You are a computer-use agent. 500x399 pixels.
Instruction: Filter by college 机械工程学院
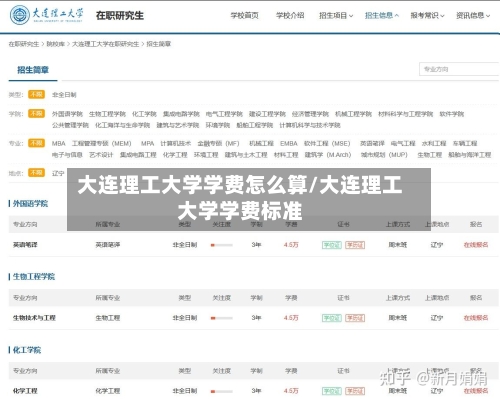point(353,114)
